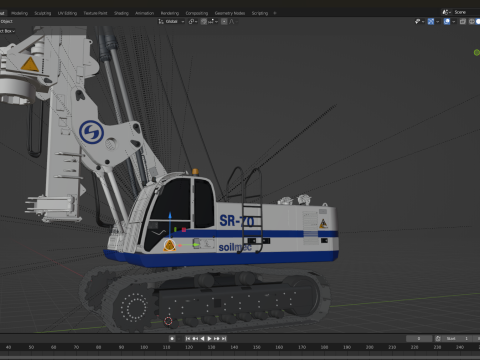This screenshot has width=480, height=360.
Task: Open proportional editing falloff dropdown
Action: 233,21
